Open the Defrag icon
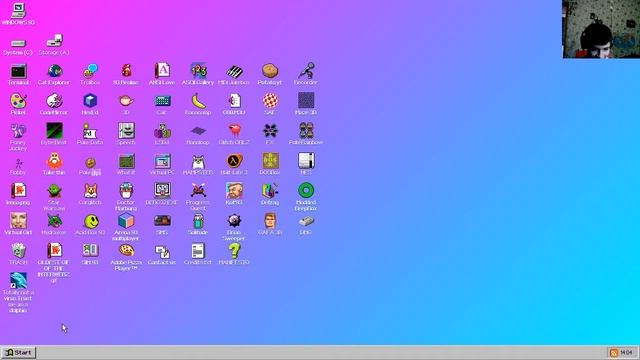This screenshot has width=640, height=360. tap(270, 191)
